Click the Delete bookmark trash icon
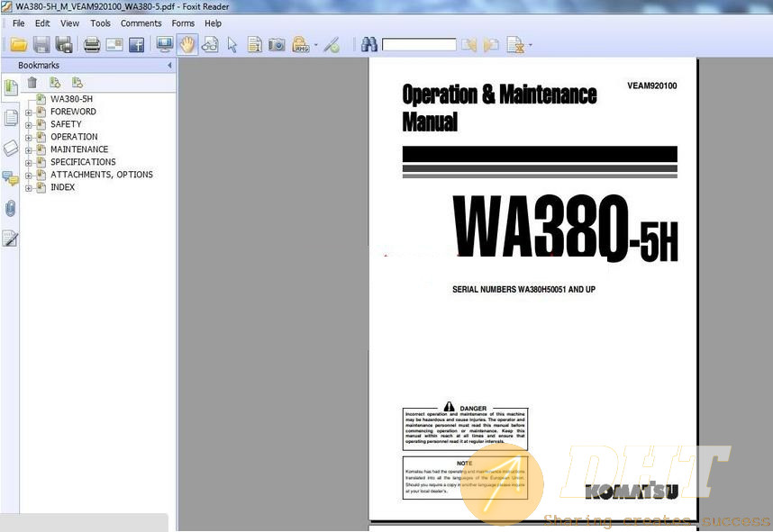Image resolution: width=773 pixels, height=532 pixels. pos(32,82)
